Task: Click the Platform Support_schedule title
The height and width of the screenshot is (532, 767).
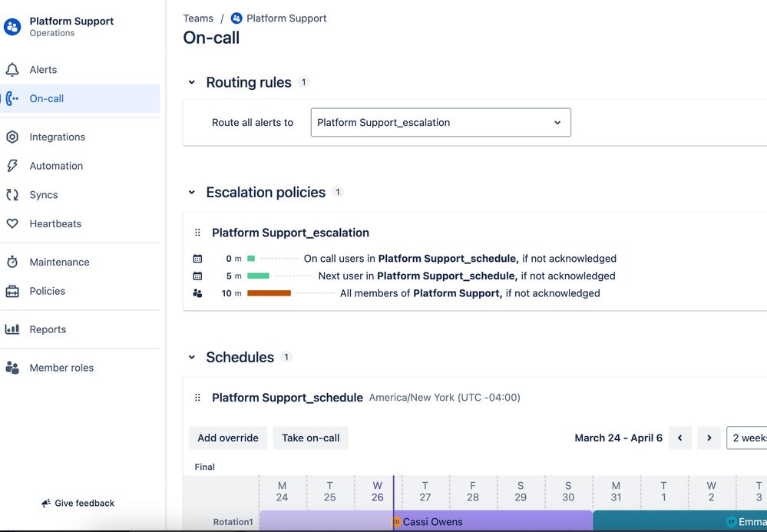Action: pyautogui.click(x=287, y=398)
